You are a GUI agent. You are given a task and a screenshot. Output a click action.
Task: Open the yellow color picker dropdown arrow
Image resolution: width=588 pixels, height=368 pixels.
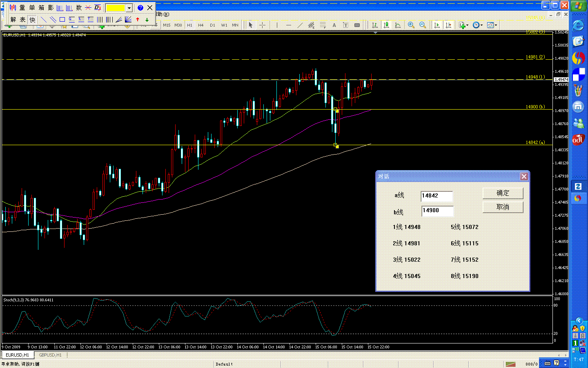(129, 8)
